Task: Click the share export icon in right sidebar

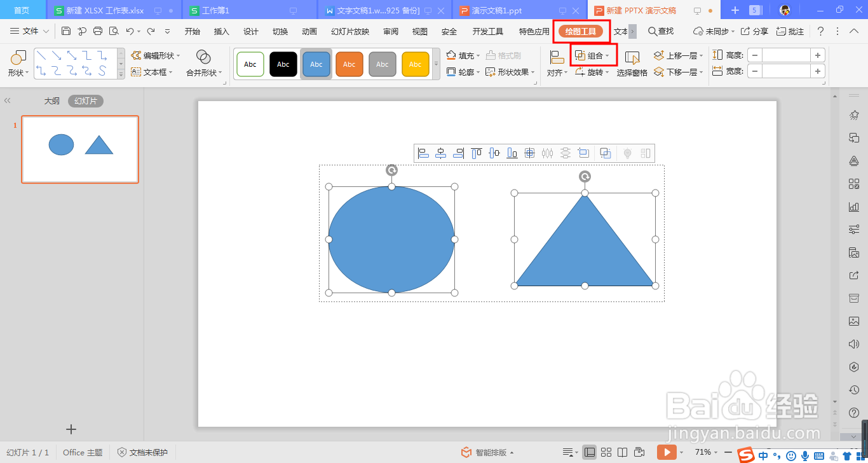Action: coord(854,275)
